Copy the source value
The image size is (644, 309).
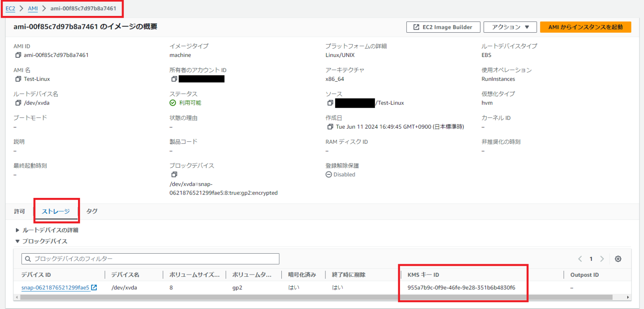[x=331, y=103]
